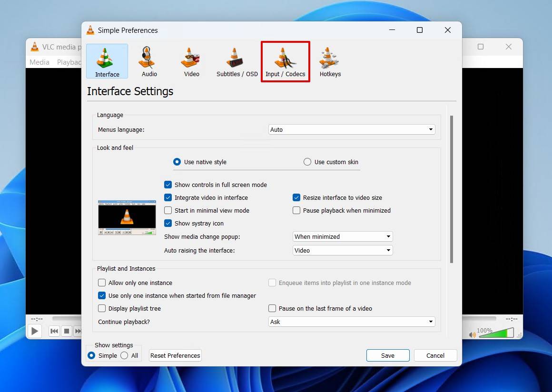Open the Hotkeys preferences category
Screen dimensions: 552x392
click(330, 61)
